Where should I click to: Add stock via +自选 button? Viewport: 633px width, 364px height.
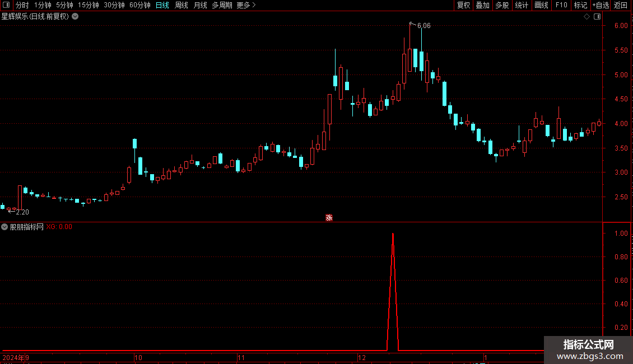coord(601,5)
